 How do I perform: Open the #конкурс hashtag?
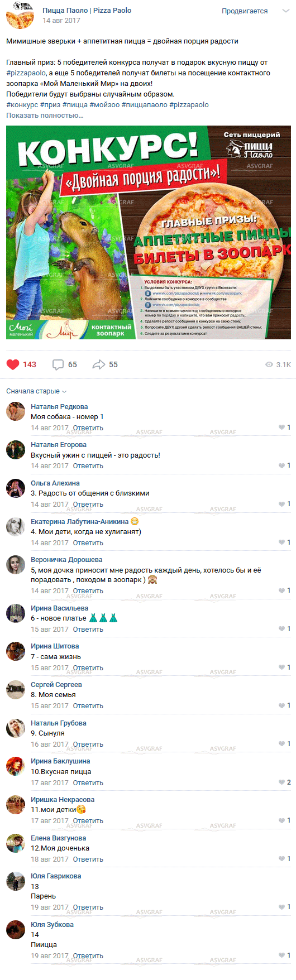tap(22, 105)
